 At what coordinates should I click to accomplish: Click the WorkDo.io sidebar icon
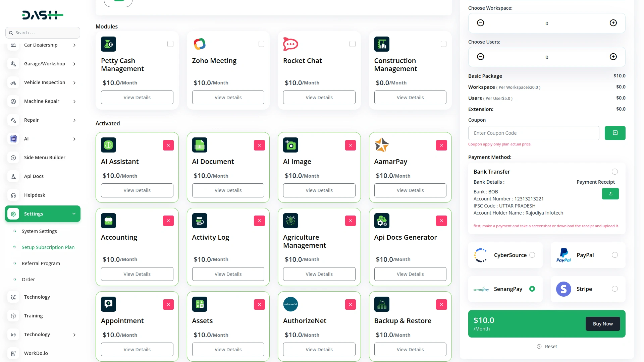[x=13, y=353]
